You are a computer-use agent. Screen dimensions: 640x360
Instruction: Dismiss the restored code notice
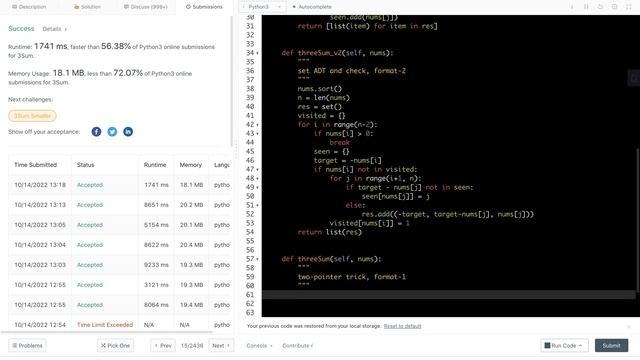click(629, 327)
